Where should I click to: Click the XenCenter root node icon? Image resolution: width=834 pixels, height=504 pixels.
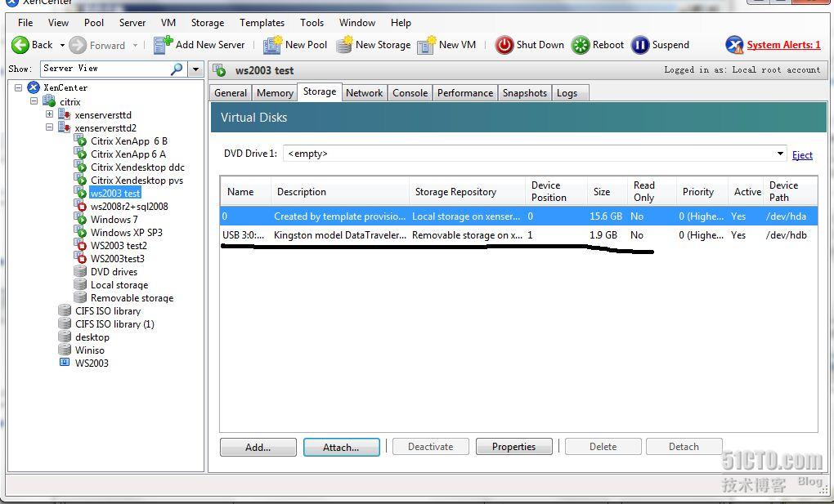(34, 87)
